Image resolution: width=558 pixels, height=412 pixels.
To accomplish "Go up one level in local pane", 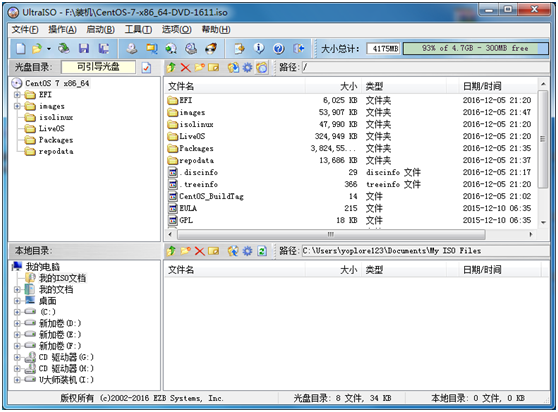I will (172, 251).
